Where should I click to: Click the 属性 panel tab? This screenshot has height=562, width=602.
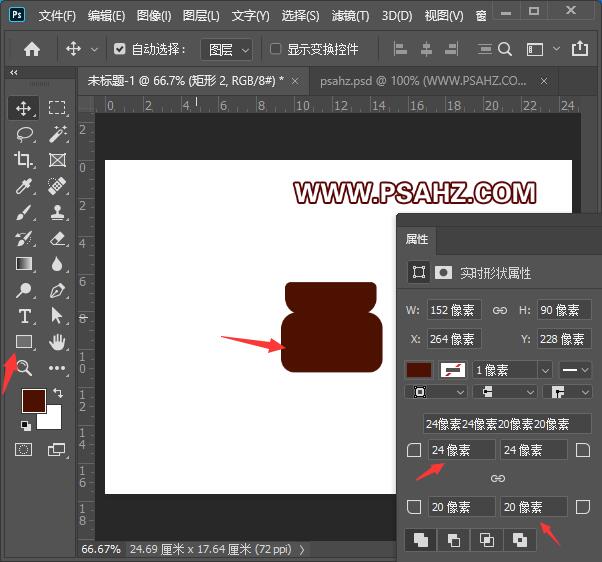[x=417, y=239]
